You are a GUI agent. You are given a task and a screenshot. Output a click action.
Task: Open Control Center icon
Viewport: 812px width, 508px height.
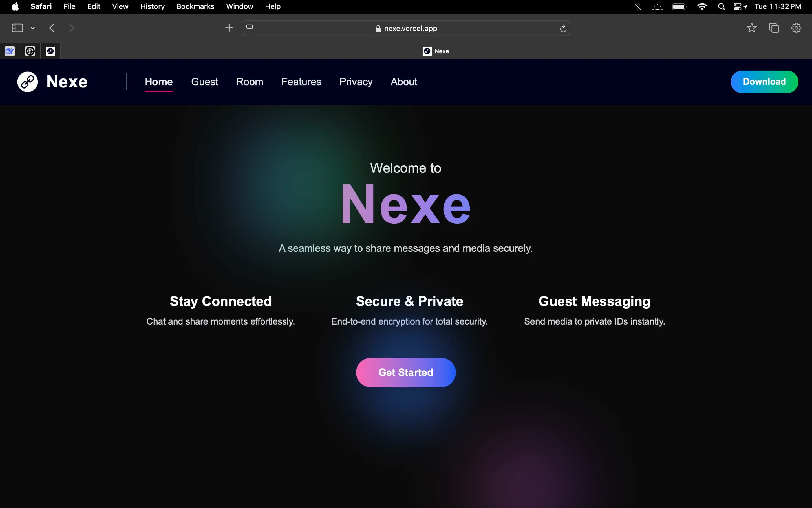(738, 7)
